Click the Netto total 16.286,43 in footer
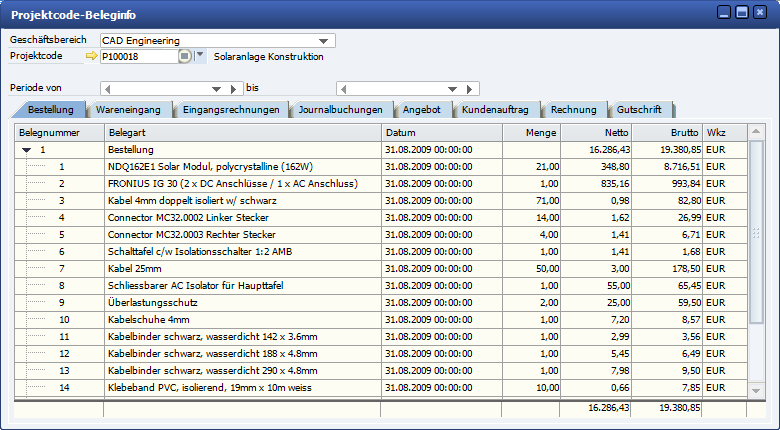The image size is (780, 430). (609, 408)
